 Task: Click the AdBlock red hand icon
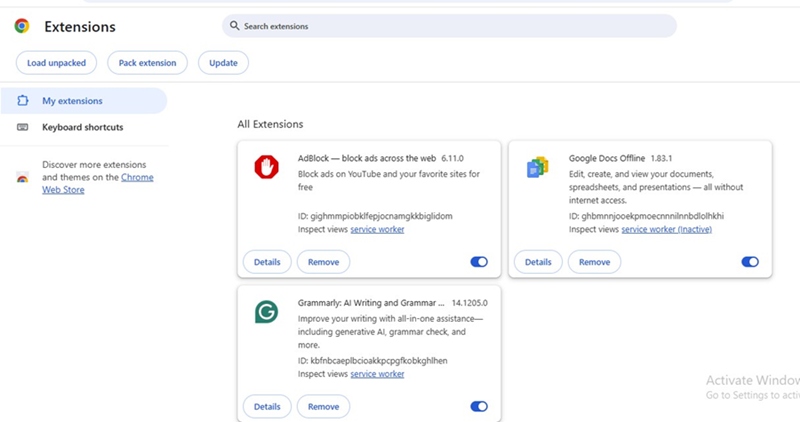[266, 167]
